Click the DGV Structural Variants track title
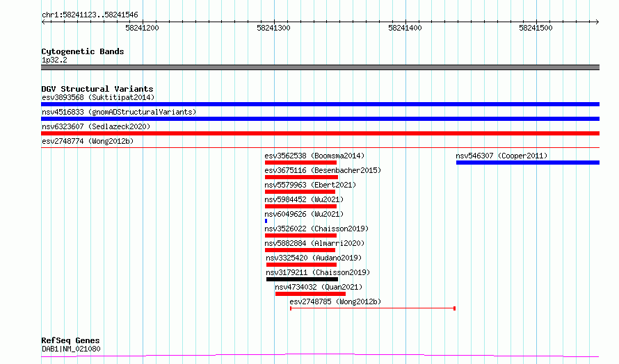 point(97,89)
